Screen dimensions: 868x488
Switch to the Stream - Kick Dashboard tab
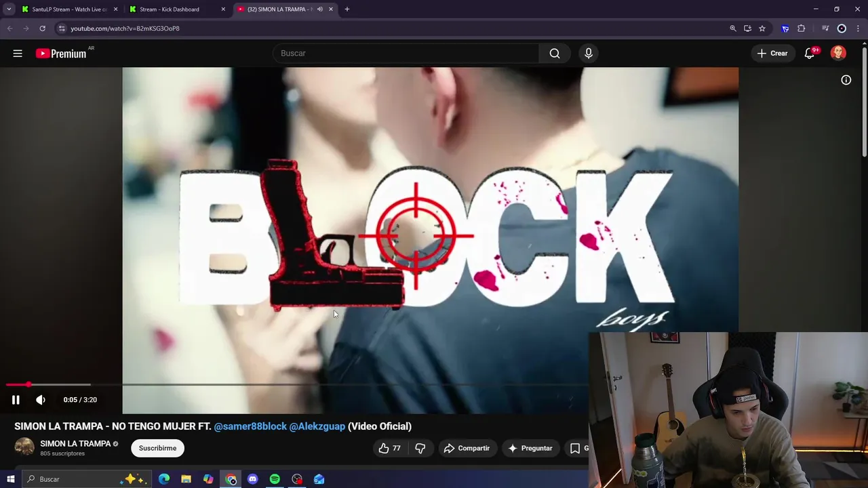[171, 9]
